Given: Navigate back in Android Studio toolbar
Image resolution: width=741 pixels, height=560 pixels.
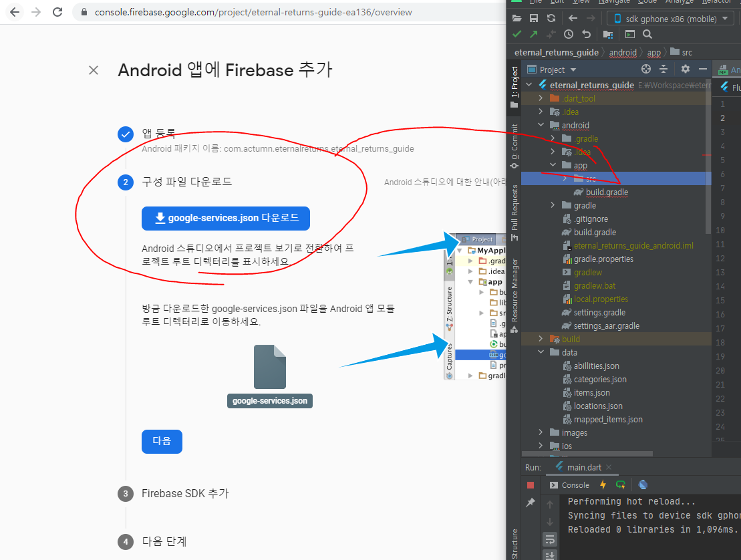Looking at the screenshot, I should (x=573, y=19).
